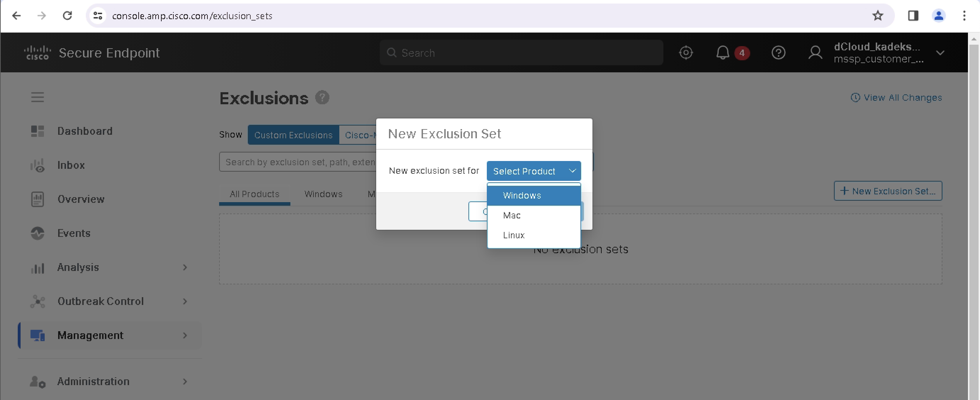
Task: Choose Mac from product list
Action: pos(512,215)
